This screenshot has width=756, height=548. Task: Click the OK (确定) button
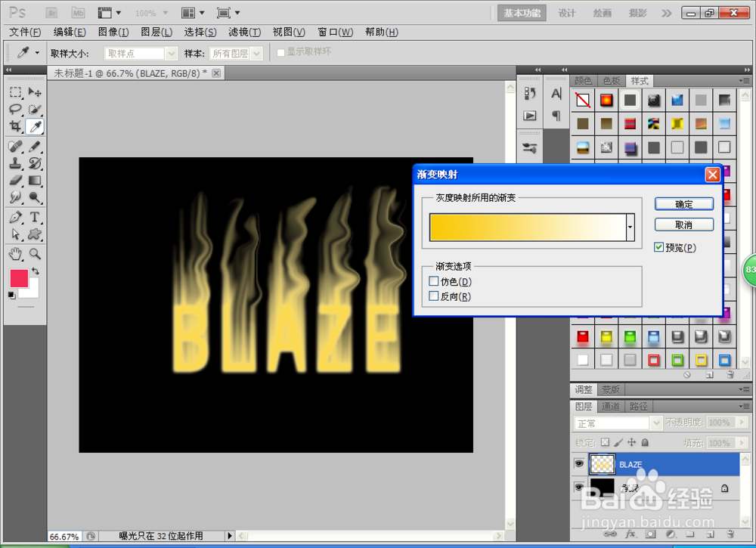683,204
